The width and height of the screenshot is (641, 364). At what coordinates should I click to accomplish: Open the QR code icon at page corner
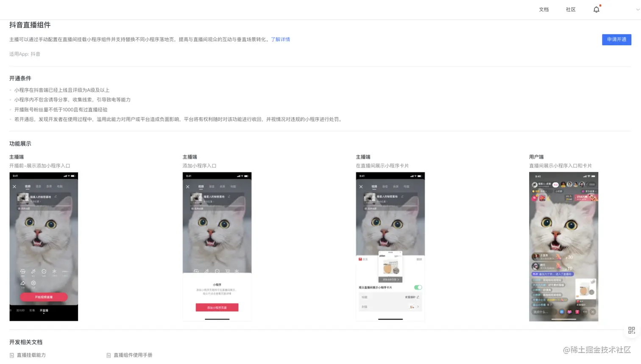[x=631, y=330]
